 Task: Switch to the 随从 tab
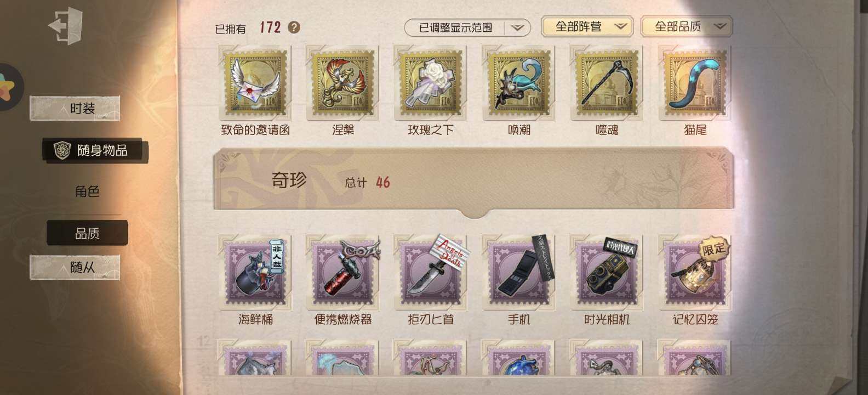click(75, 267)
